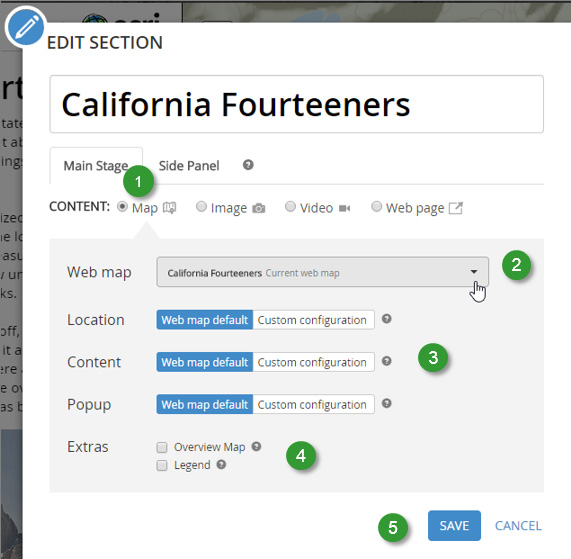The image size is (571, 559).
Task: Click help icon beside Side Panel tab
Action: click(248, 165)
